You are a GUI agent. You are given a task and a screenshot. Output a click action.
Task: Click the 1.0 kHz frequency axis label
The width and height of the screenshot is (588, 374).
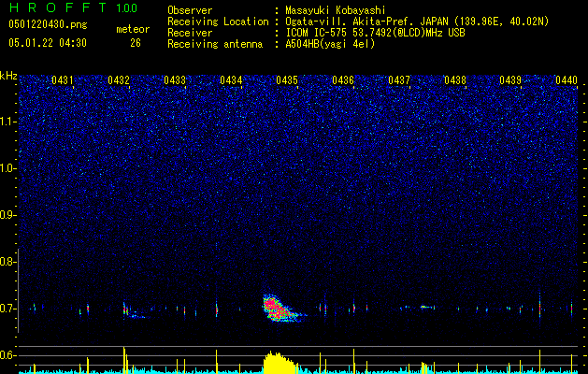(x=8, y=168)
